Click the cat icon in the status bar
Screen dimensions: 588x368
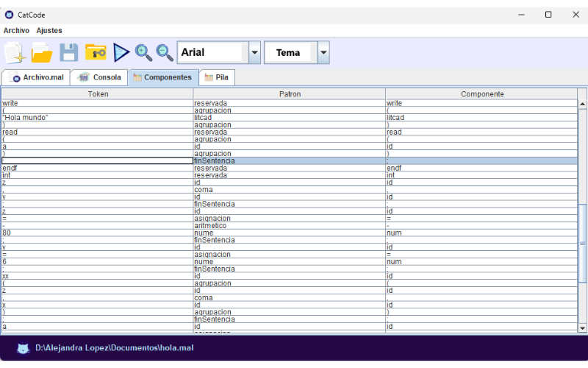click(24, 347)
